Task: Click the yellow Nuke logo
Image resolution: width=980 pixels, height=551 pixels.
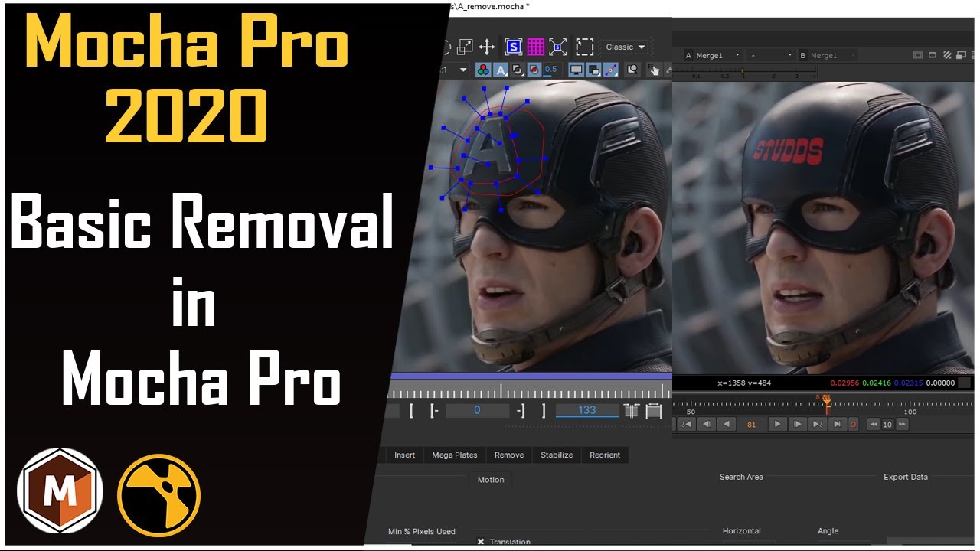Action: (x=158, y=495)
